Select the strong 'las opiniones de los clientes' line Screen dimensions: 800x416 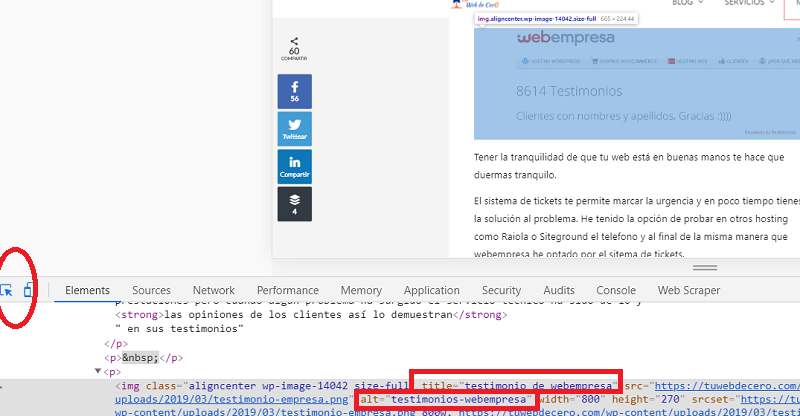311,314
